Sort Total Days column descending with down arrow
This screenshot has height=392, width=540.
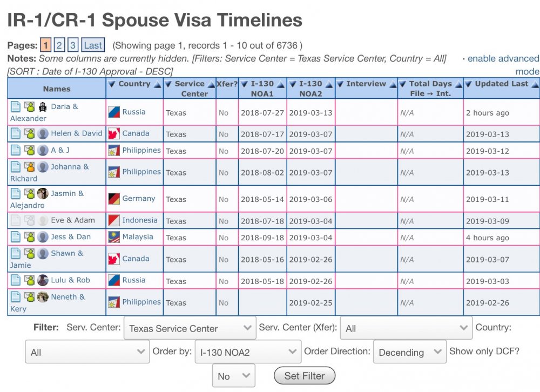[x=402, y=84]
